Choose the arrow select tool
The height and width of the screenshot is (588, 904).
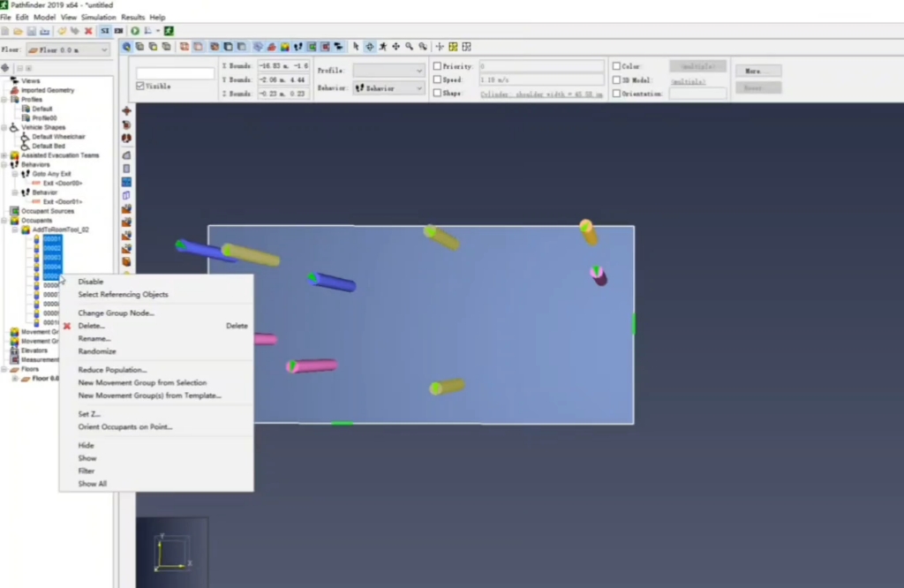tap(356, 47)
